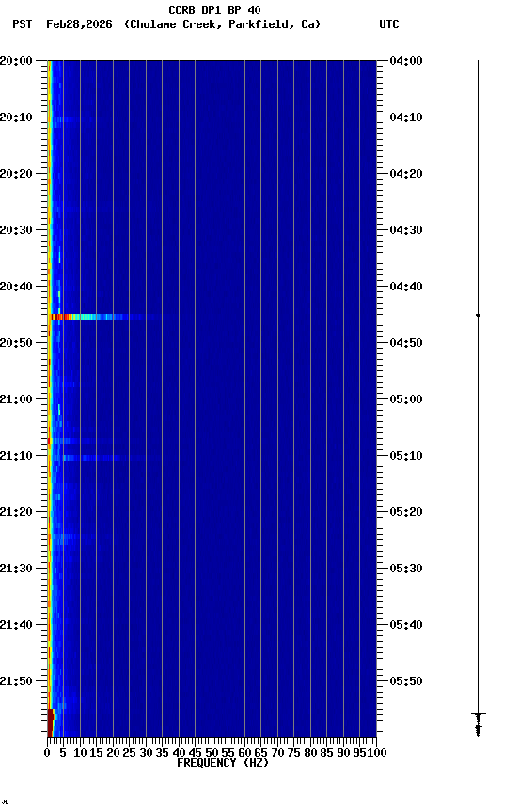519x812 pixels.
Task: Click the dark red low-frequency burst near 21:57
Action: click(52, 723)
